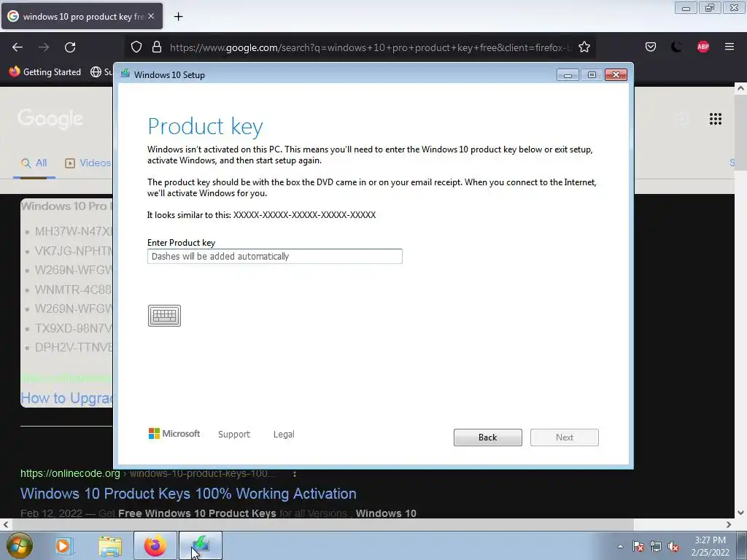Open the onlinecode.org result options menu

tap(295, 474)
